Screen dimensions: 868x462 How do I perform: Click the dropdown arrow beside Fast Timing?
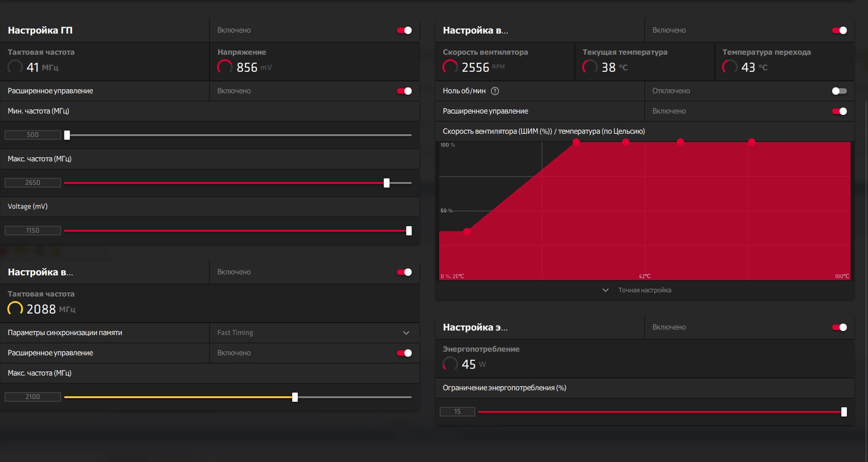406,333
